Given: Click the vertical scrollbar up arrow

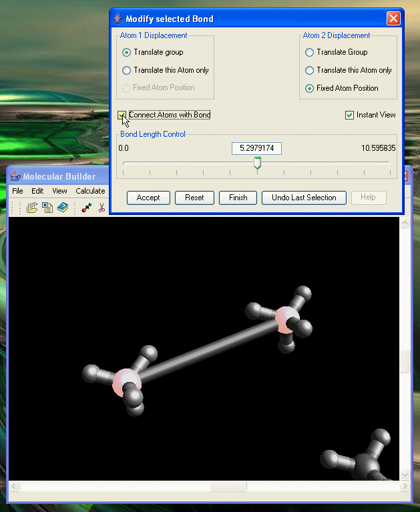Looking at the screenshot, I should click(x=405, y=223).
